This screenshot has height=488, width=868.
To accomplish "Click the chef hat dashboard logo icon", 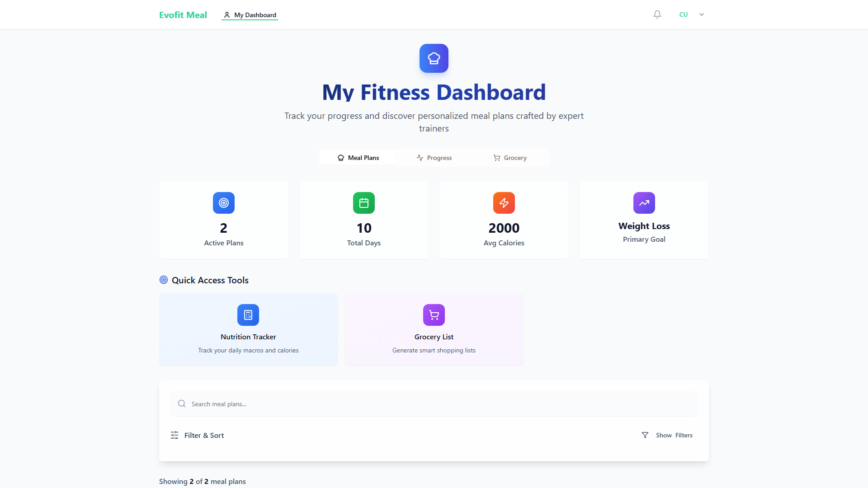I will [434, 58].
